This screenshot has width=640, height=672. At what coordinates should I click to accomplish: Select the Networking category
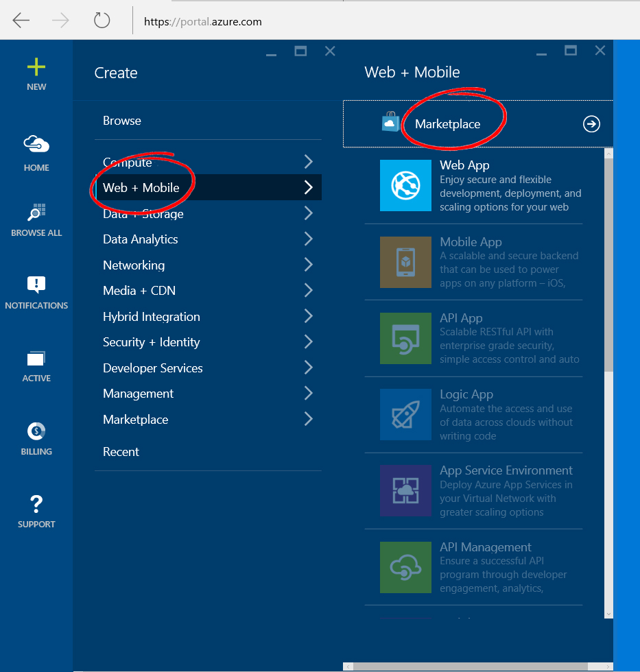click(134, 265)
